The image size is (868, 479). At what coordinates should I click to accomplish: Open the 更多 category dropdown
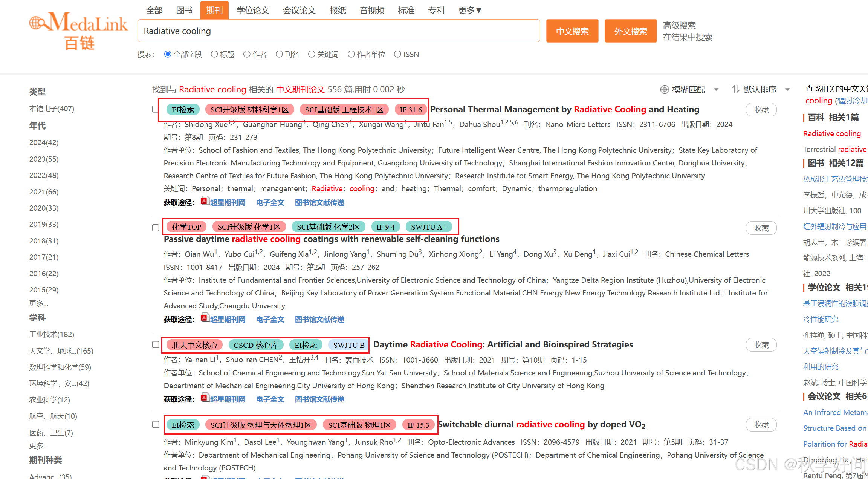pyautogui.click(x=470, y=10)
